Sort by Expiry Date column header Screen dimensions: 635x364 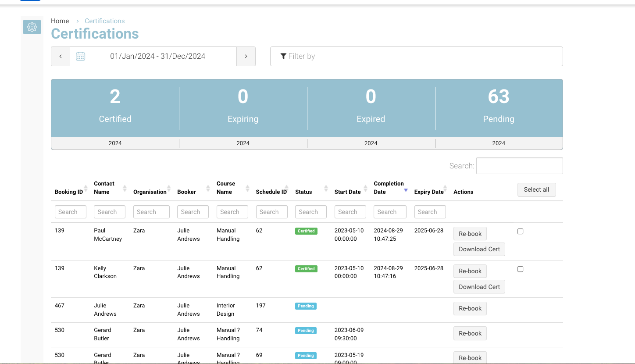(x=428, y=192)
